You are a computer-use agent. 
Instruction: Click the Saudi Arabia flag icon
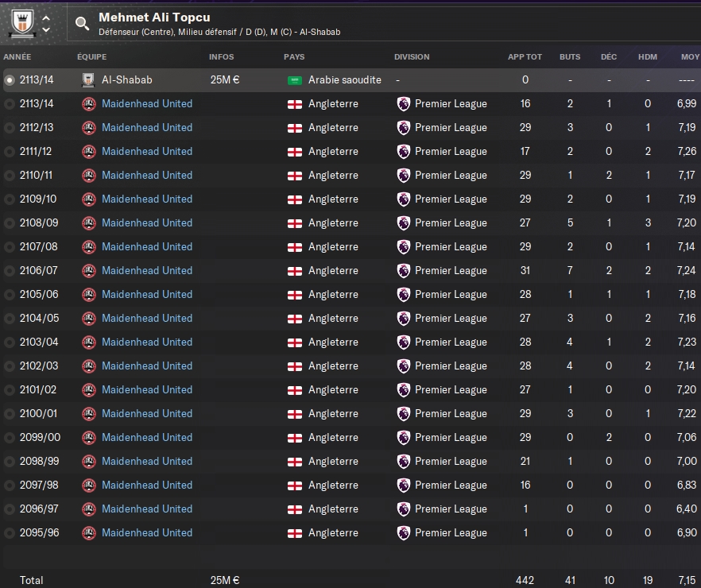pyautogui.click(x=295, y=79)
